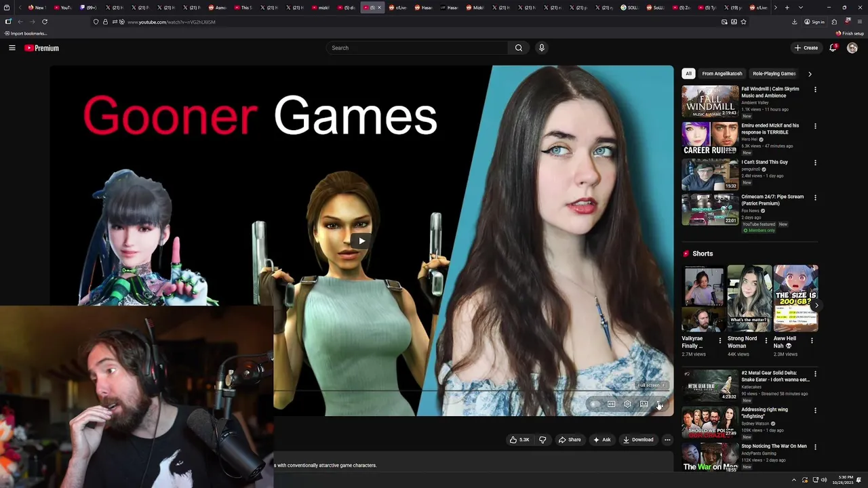Image resolution: width=868 pixels, height=488 pixels.
Task: Go back with browser back arrow
Action: (x=20, y=22)
